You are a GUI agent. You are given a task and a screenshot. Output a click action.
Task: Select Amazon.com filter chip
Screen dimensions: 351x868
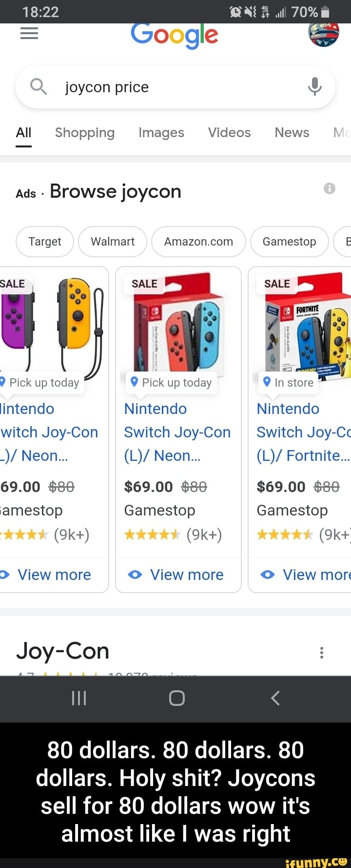[198, 242]
